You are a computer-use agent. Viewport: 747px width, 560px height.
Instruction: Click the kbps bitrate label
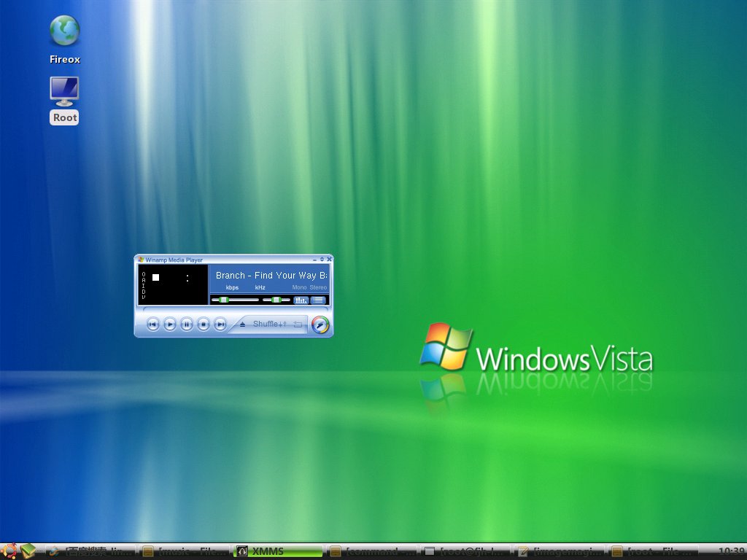click(x=232, y=287)
